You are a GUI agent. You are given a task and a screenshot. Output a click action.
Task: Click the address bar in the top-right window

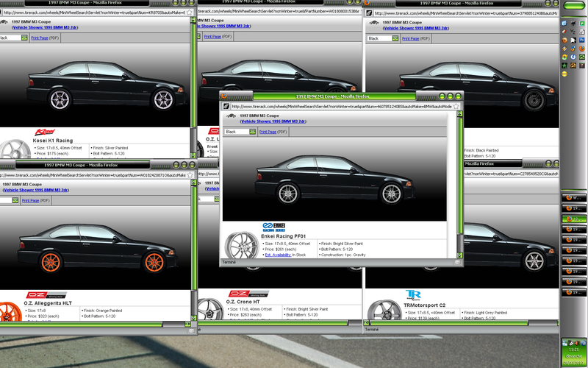465,13
